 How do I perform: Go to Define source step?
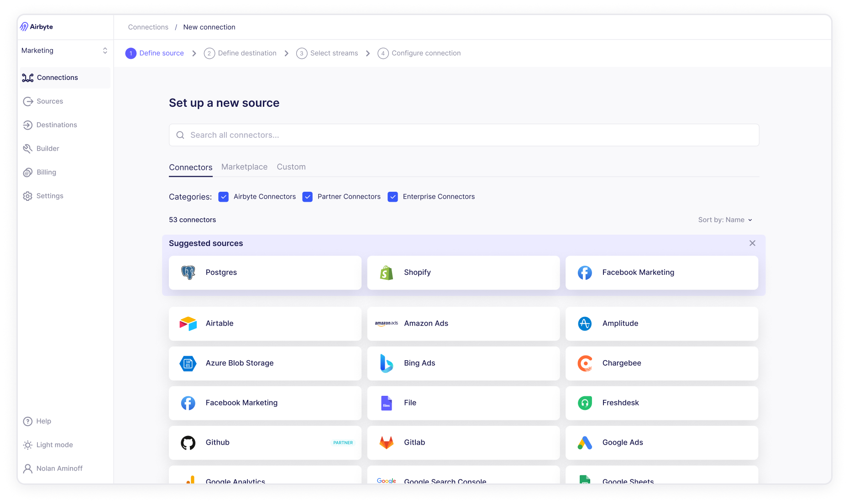[155, 53]
